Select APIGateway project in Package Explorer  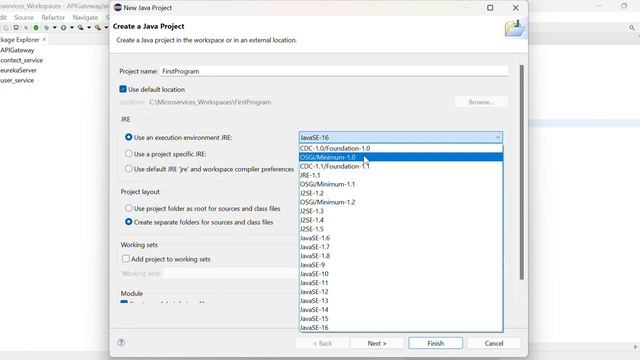17,50
